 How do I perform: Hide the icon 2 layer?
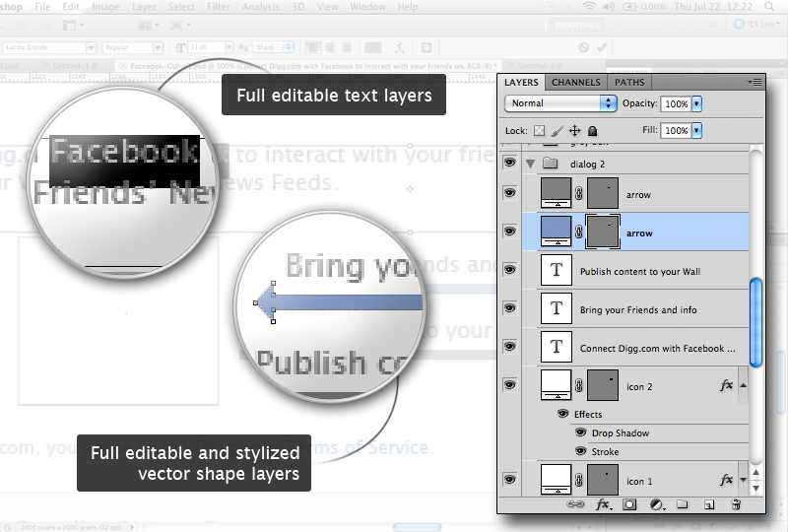click(x=509, y=384)
